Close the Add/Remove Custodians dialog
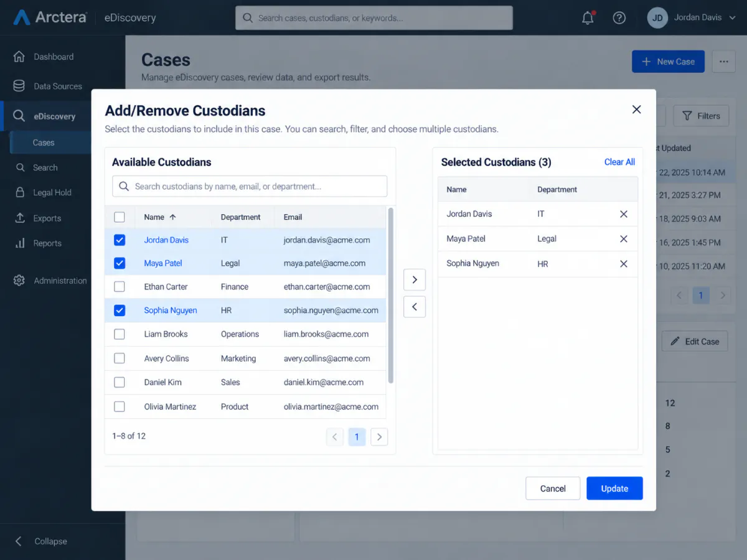The image size is (747, 560). (x=636, y=110)
